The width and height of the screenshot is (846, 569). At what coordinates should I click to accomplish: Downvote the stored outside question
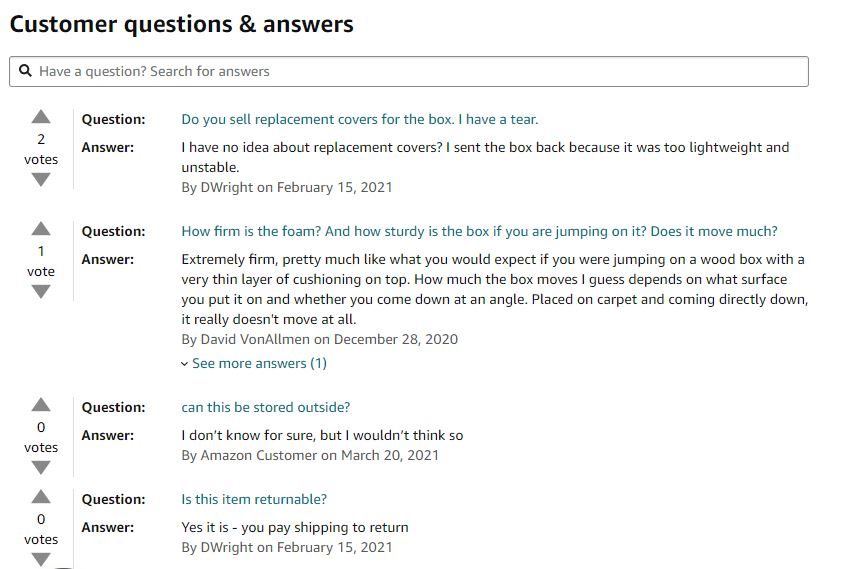41,468
